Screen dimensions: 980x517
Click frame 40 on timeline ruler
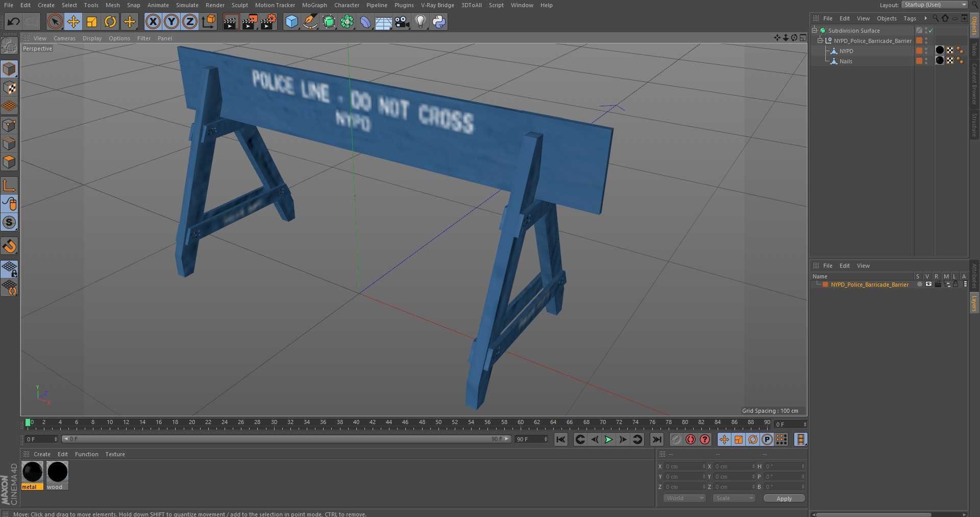[356, 422]
